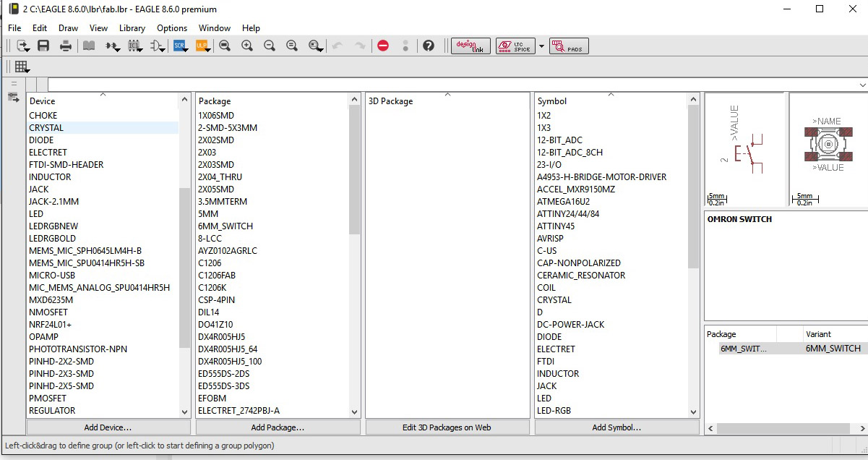868x460 pixels.
Task: Open the Help menu
Action: 251,28
